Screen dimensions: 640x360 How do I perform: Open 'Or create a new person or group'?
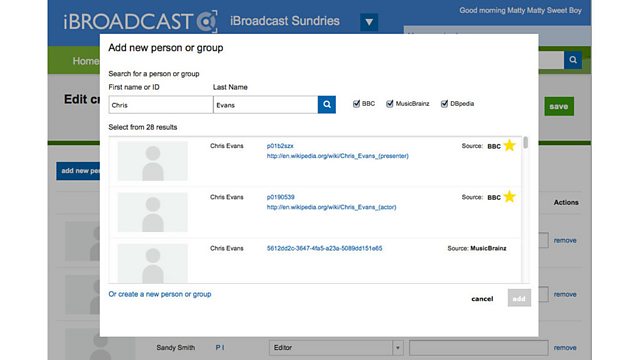160,294
